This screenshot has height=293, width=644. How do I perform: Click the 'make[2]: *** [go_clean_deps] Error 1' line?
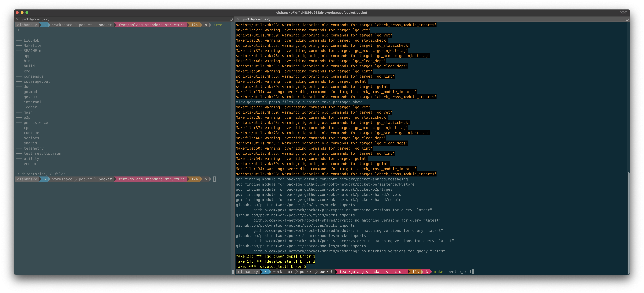click(x=275, y=256)
